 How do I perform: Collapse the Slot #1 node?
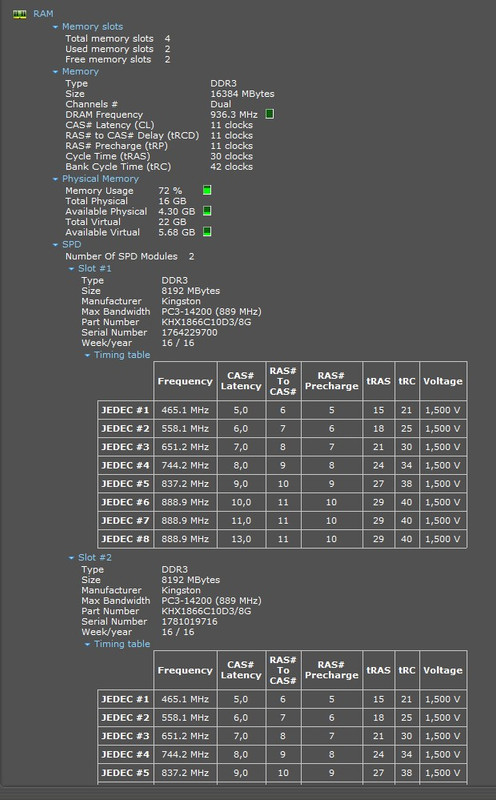point(71,269)
